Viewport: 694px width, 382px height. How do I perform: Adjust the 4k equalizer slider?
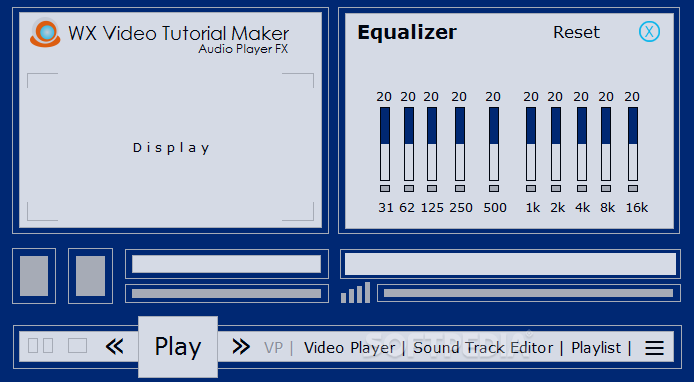pos(582,144)
